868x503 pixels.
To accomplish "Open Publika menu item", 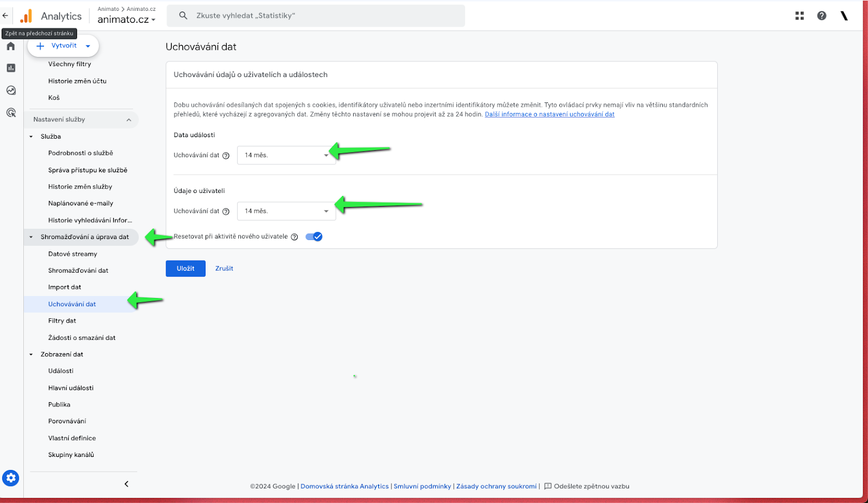I will pyautogui.click(x=59, y=405).
